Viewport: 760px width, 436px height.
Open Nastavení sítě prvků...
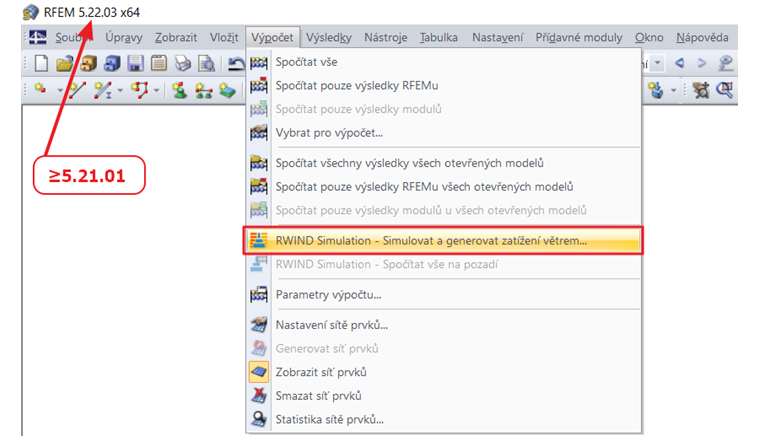pyautogui.click(x=445, y=325)
